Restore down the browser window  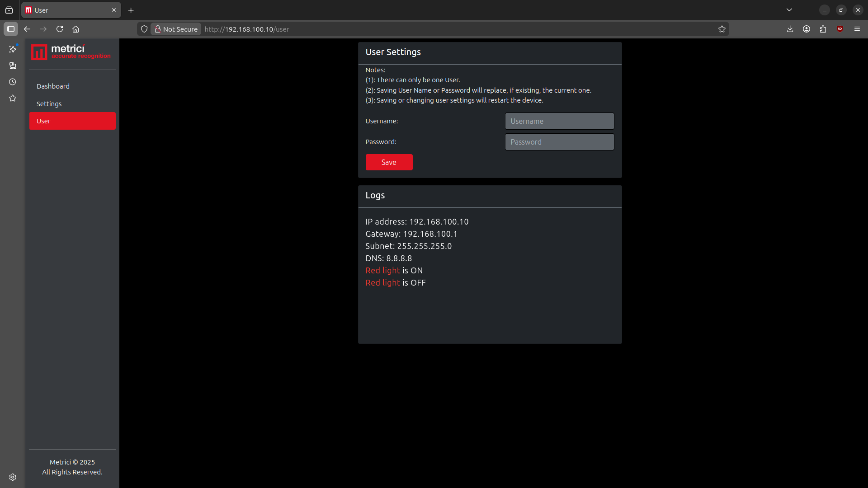tap(841, 10)
